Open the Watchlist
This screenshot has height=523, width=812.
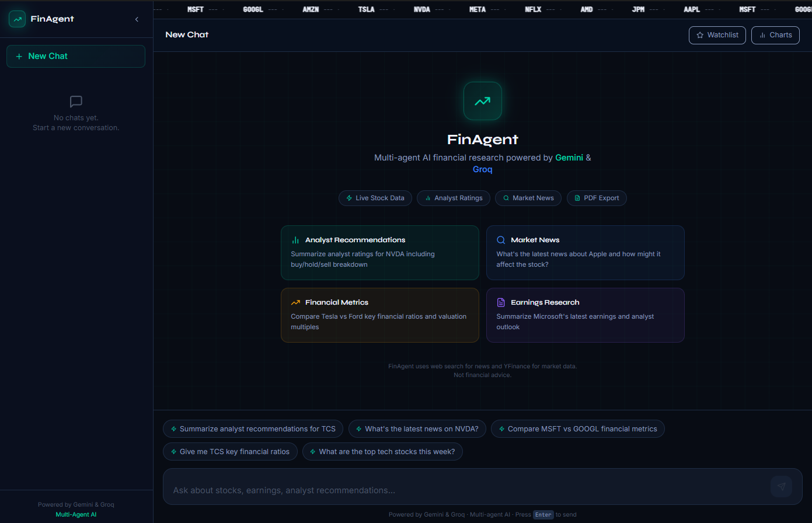717,35
